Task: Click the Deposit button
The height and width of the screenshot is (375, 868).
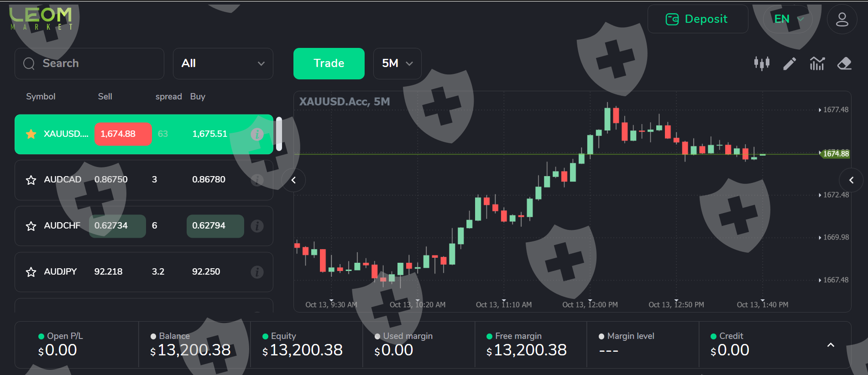Action: (697, 19)
